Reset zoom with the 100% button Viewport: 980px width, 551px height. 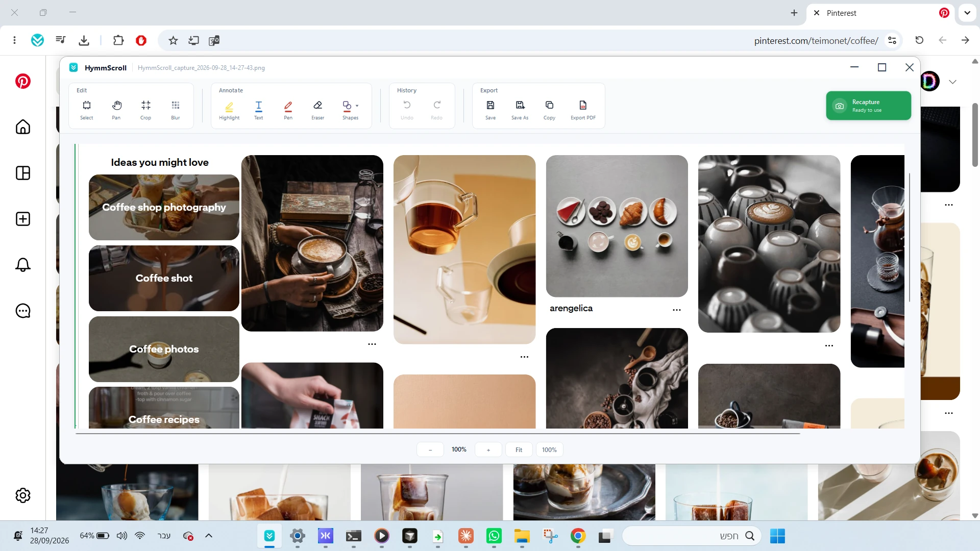[550, 449]
